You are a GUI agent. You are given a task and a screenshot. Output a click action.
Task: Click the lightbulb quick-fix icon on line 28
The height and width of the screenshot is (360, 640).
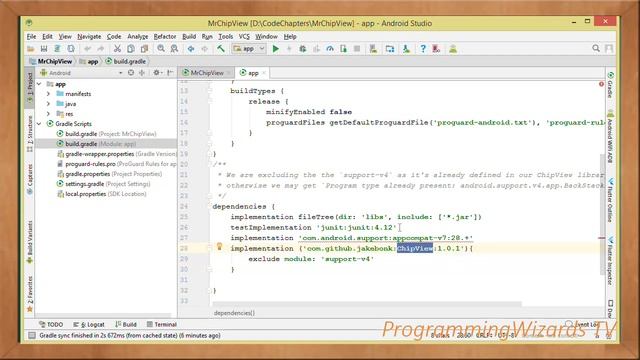(x=219, y=246)
